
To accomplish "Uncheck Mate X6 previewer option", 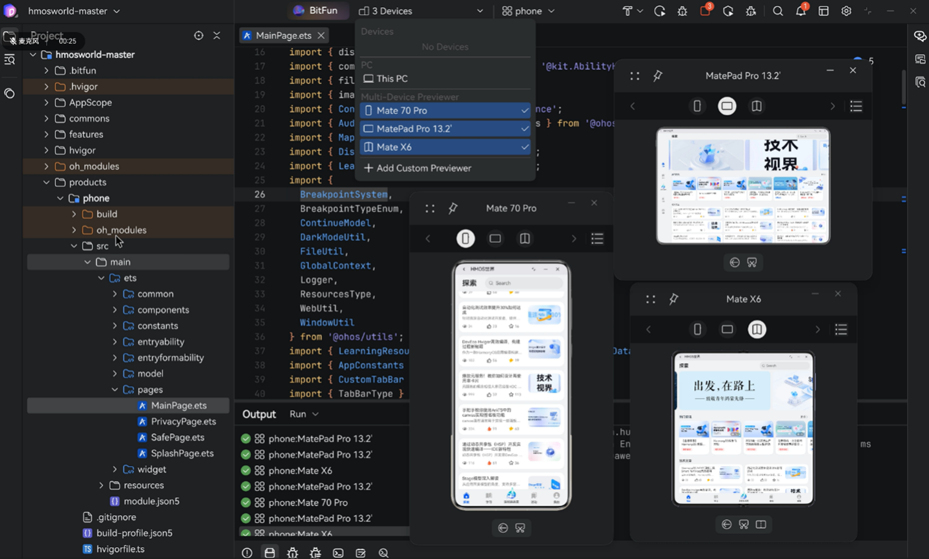I will coord(444,147).
